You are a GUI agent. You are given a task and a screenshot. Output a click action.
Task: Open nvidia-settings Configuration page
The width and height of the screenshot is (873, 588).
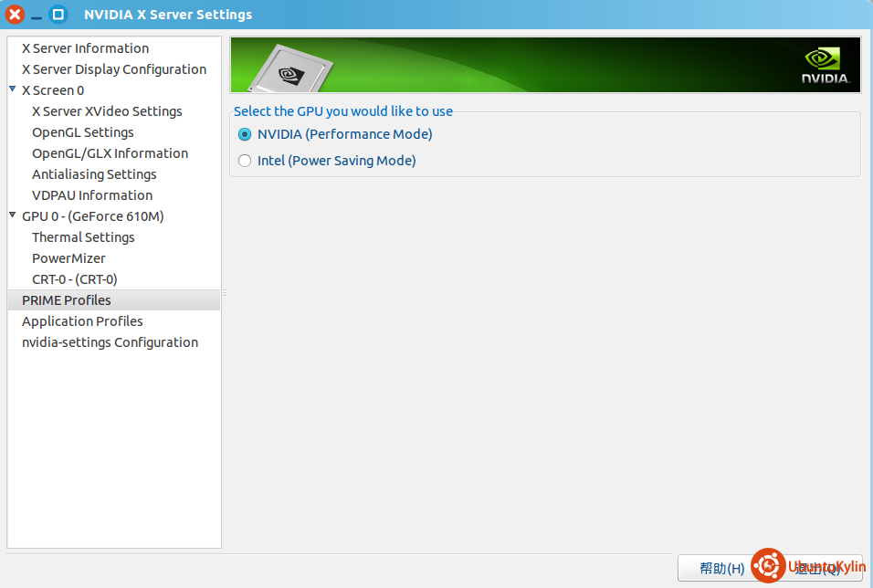click(x=110, y=342)
